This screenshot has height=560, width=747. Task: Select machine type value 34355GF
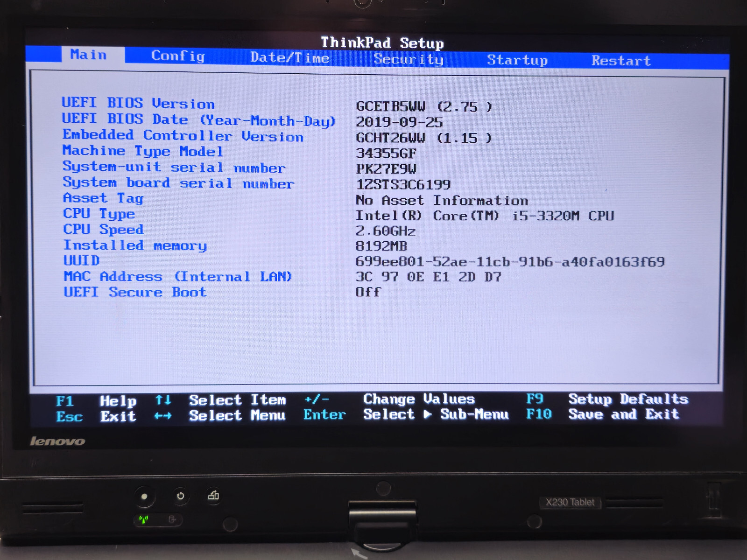click(x=386, y=154)
